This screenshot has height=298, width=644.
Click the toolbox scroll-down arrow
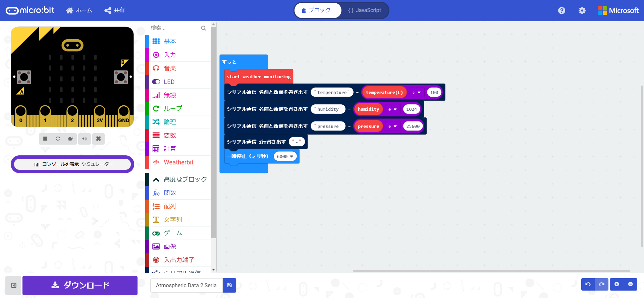pos(213,270)
